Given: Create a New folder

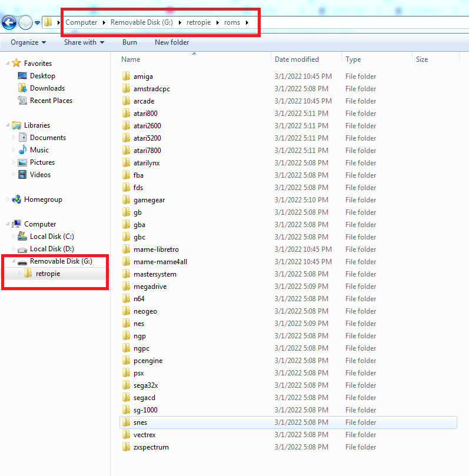Looking at the screenshot, I should [x=172, y=42].
